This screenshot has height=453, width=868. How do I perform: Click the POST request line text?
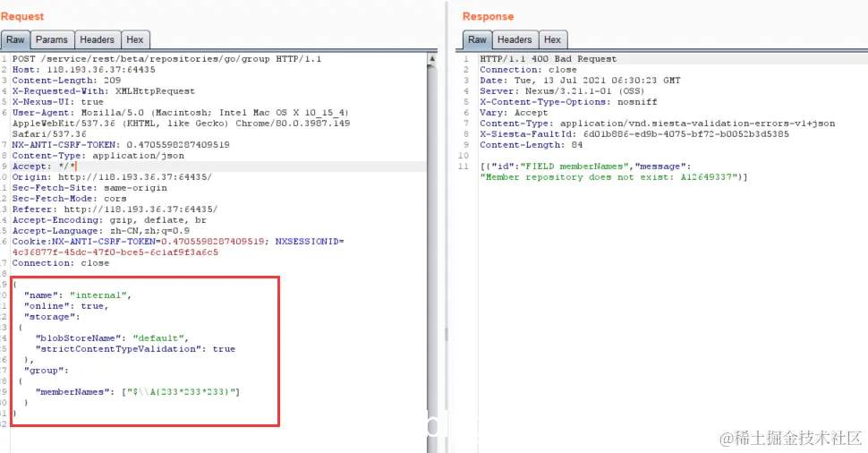coord(166,59)
